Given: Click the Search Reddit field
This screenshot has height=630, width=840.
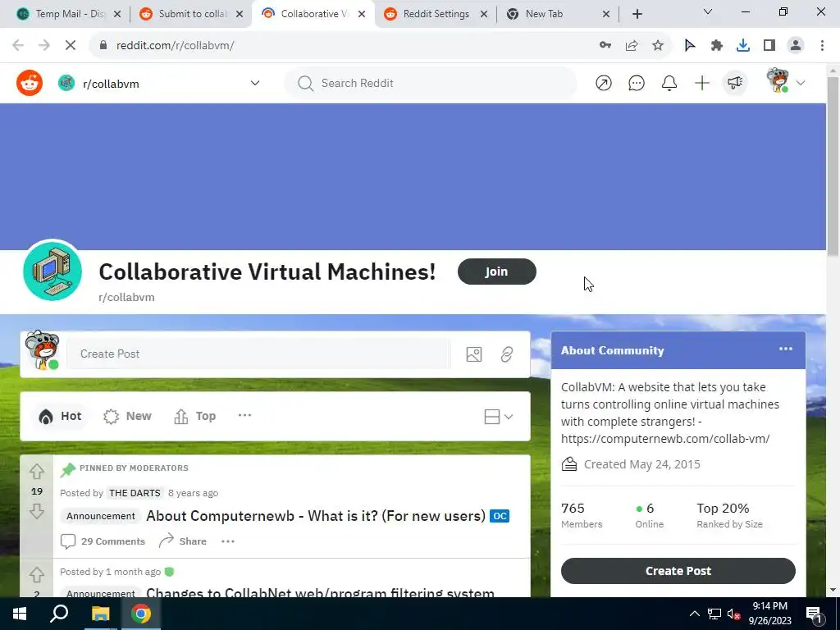Looking at the screenshot, I should click(x=430, y=83).
